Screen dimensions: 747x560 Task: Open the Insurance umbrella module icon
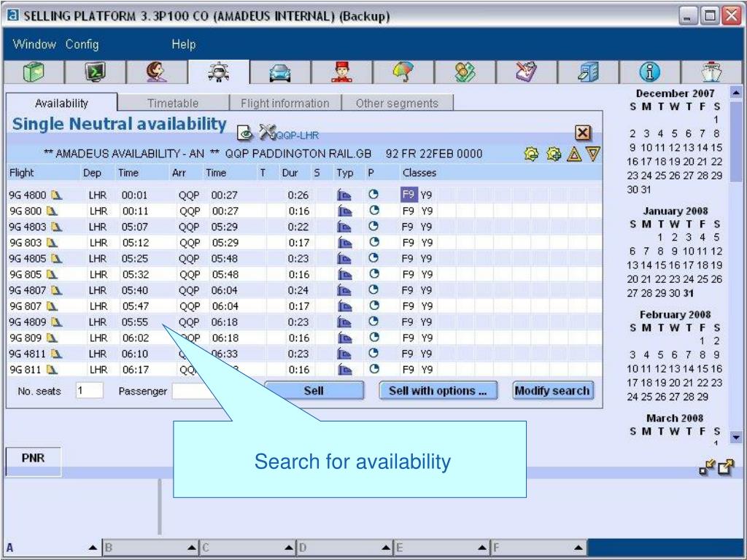tap(403, 72)
